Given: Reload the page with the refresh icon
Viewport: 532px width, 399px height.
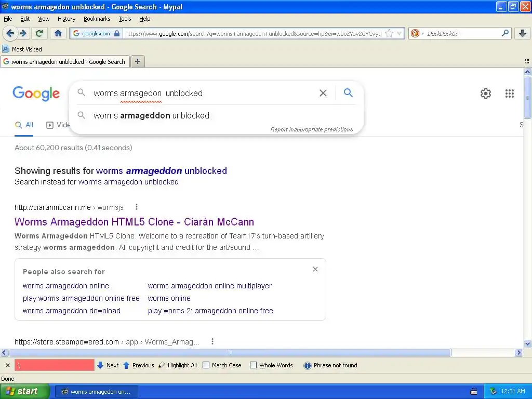Looking at the screenshot, I should point(39,33).
